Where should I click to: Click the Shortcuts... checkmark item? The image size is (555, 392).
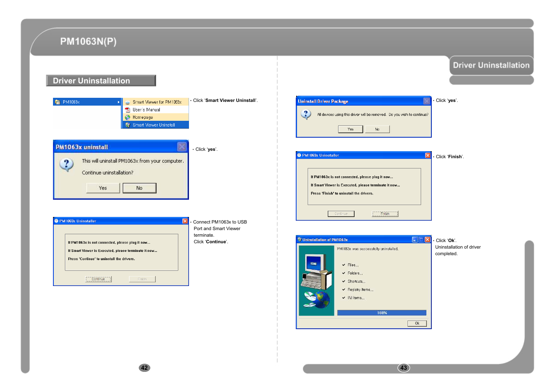tap(354, 281)
